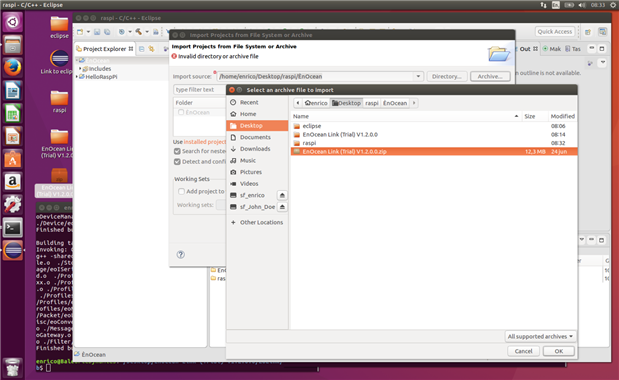The image size is (619, 380).
Task: Click Collapse All icon in Project Explorer
Action: tap(141, 49)
